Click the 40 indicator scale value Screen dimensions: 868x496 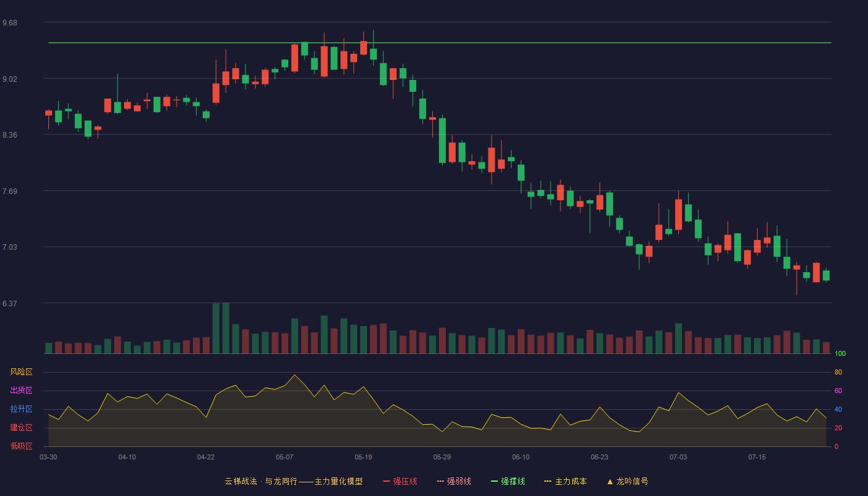click(838, 409)
